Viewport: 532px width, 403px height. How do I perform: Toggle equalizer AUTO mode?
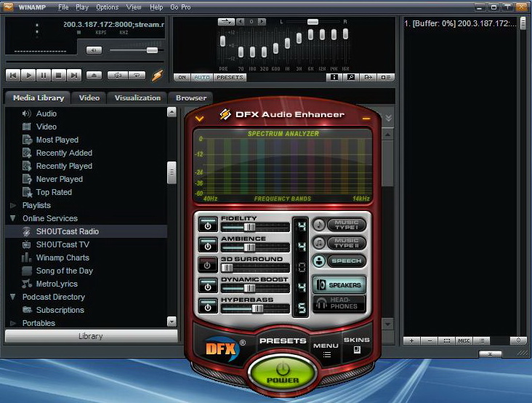(x=202, y=77)
